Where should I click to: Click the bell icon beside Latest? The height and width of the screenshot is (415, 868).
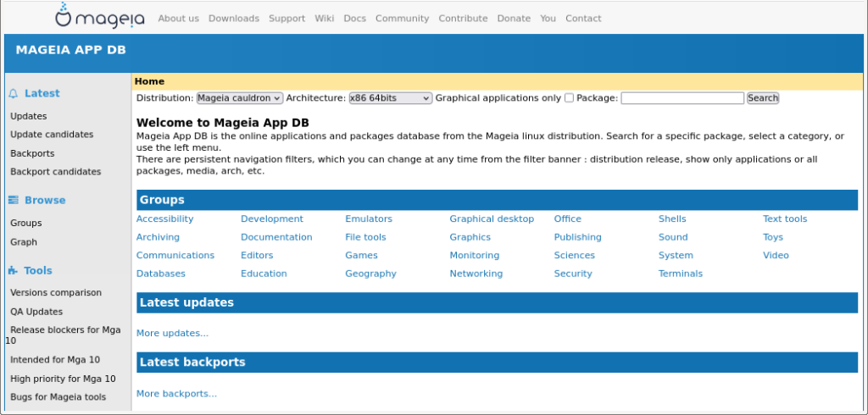(x=13, y=94)
